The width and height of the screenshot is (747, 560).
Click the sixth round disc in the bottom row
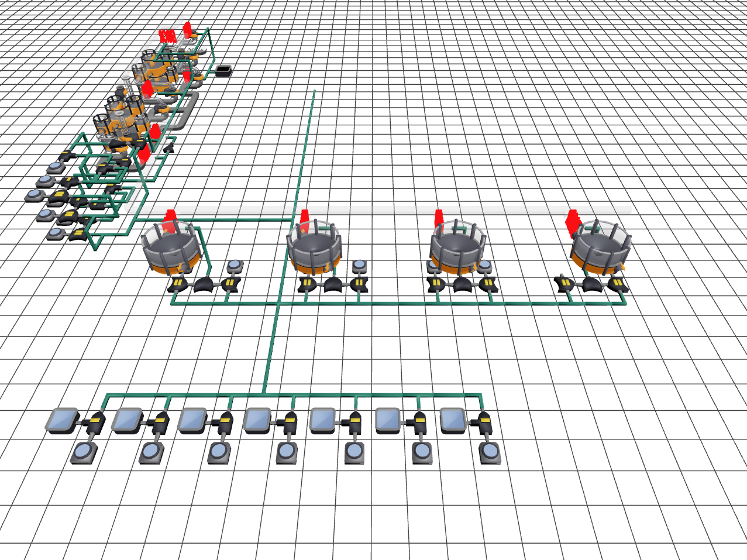(x=422, y=453)
